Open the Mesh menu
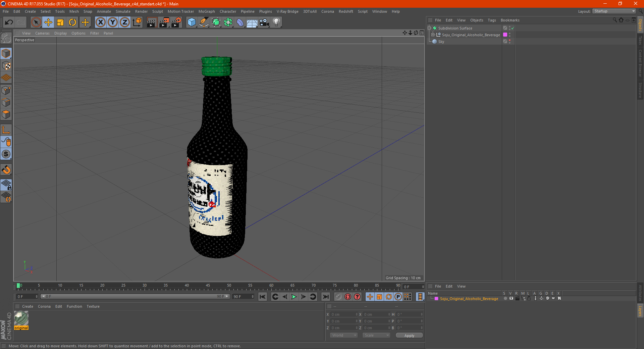This screenshot has width=644, height=349. (74, 11)
